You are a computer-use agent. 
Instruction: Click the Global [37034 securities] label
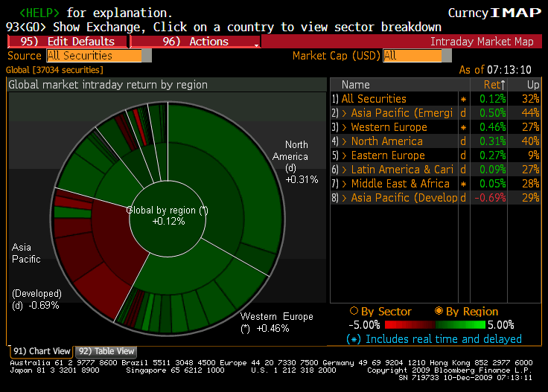point(54,70)
